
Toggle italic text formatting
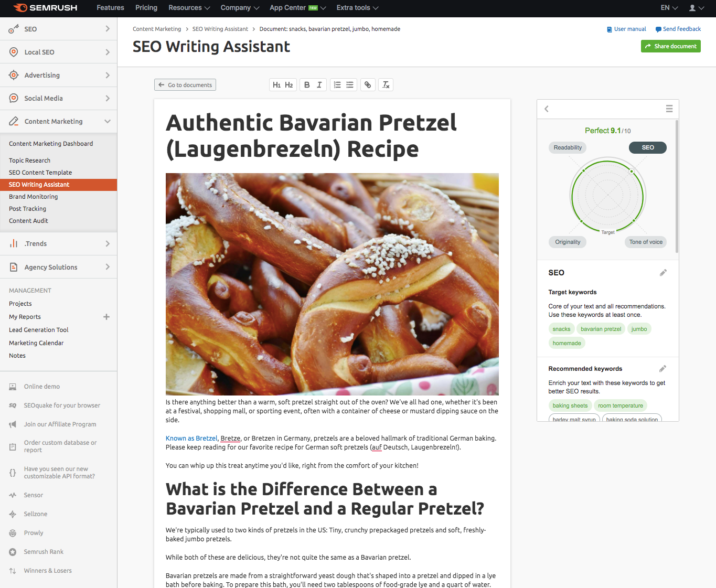(x=319, y=85)
